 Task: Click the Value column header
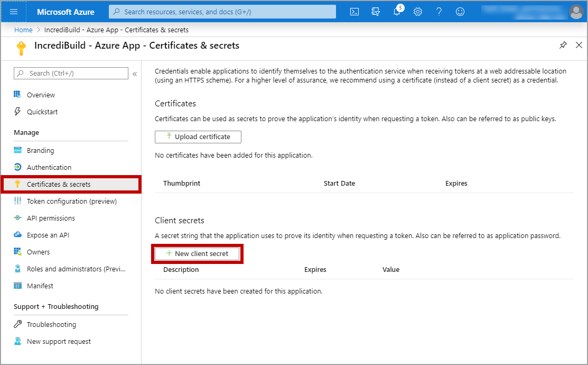[391, 270]
